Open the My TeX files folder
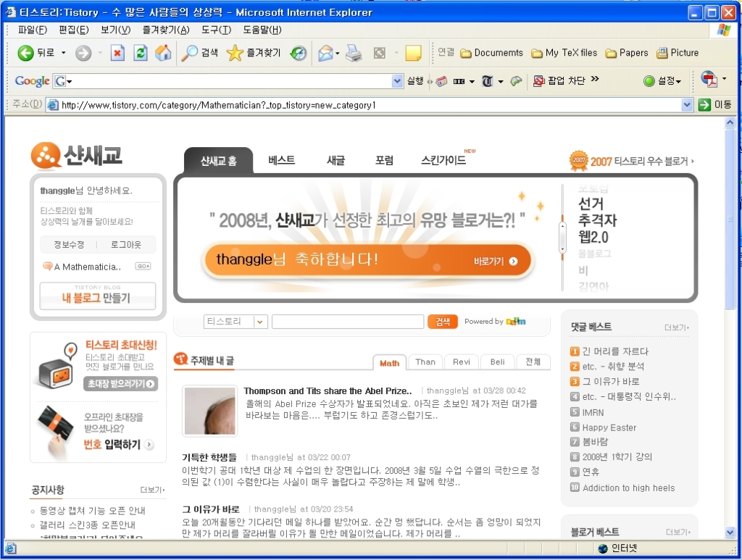Image resolution: width=742 pixels, height=560 pixels. click(x=564, y=53)
